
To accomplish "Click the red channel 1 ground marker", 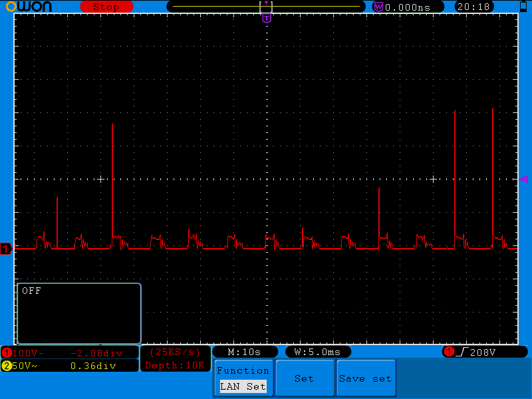I will pos(6,249).
